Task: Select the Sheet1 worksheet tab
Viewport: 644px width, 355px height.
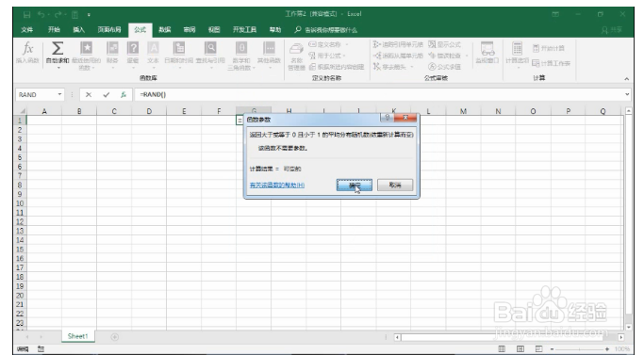Action: pos(77,336)
